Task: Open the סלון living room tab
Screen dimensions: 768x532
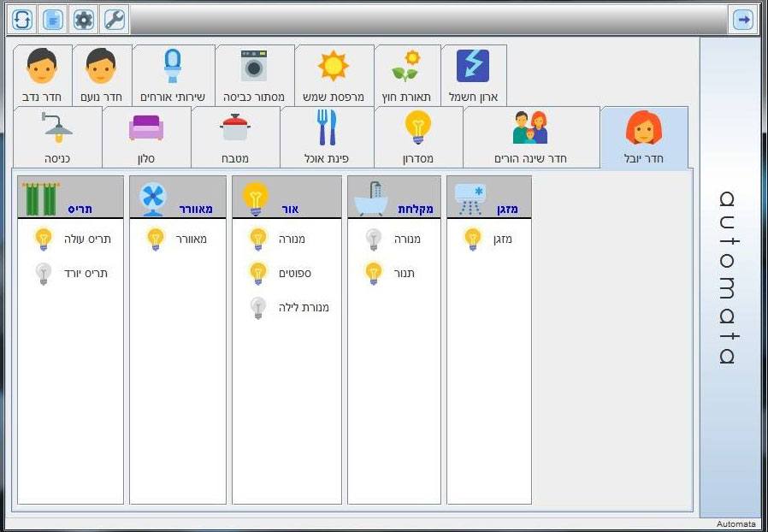Action: (x=146, y=137)
